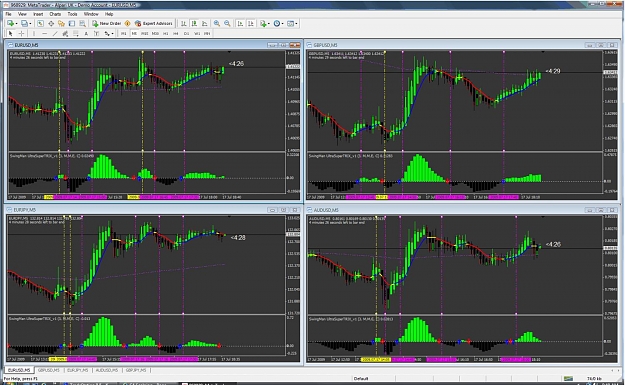Open the Data Window icon

coord(51,24)
